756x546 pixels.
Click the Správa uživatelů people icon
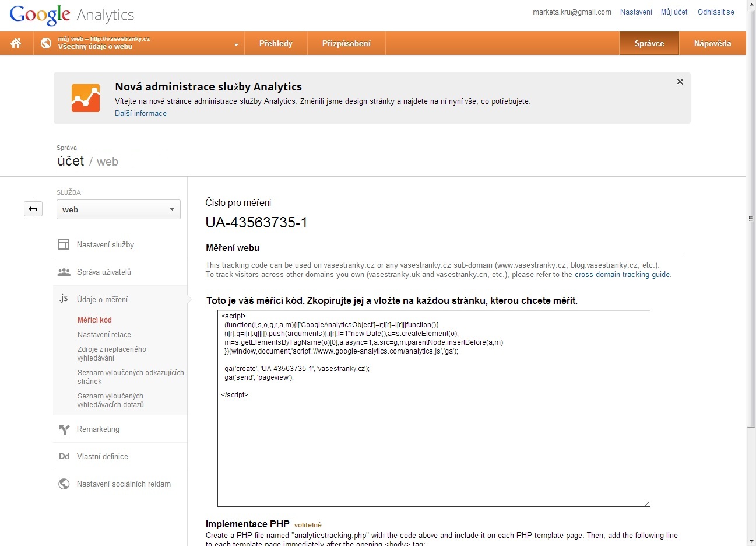pos(64,272)
